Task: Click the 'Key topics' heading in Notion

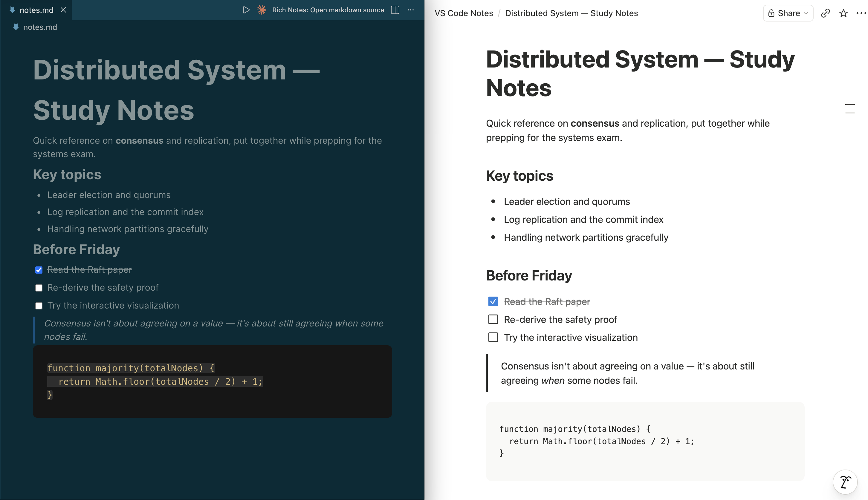Action: (519, 176)
